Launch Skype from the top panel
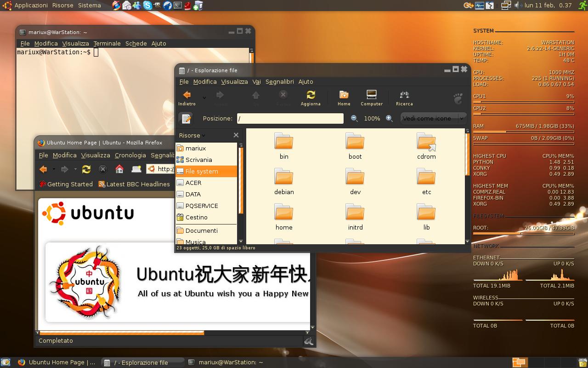This screenshot has height=368, width=588. coord(147,6)
